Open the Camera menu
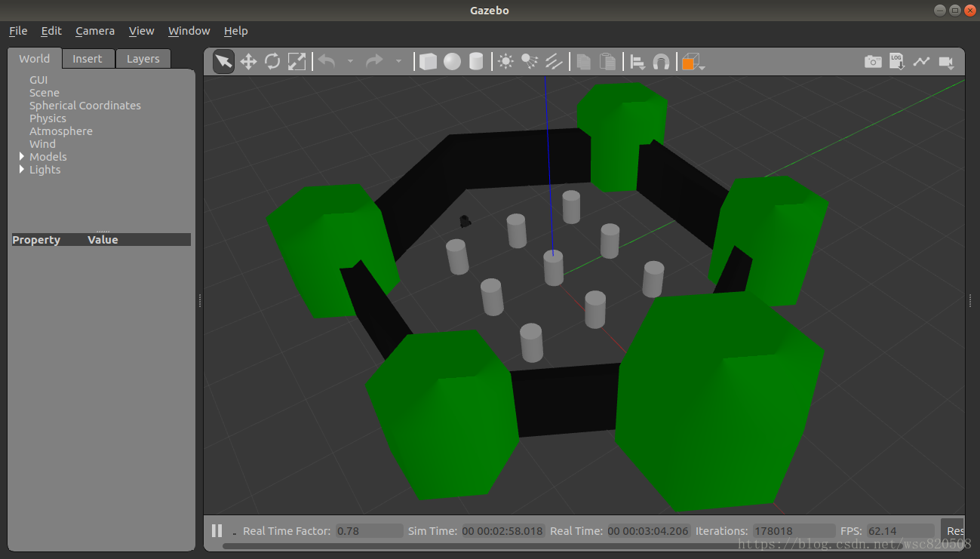Screen dimensions: 980x559 pyautogui.click(x=95, y=31)
